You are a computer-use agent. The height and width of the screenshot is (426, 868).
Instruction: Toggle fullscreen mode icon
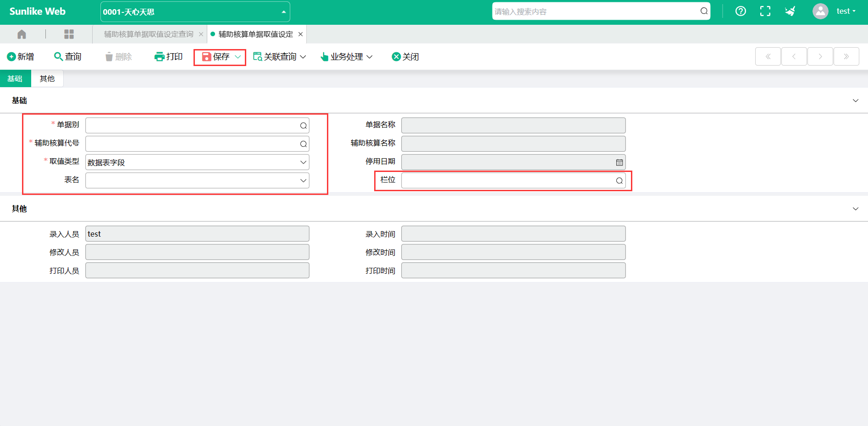point(765,11)
